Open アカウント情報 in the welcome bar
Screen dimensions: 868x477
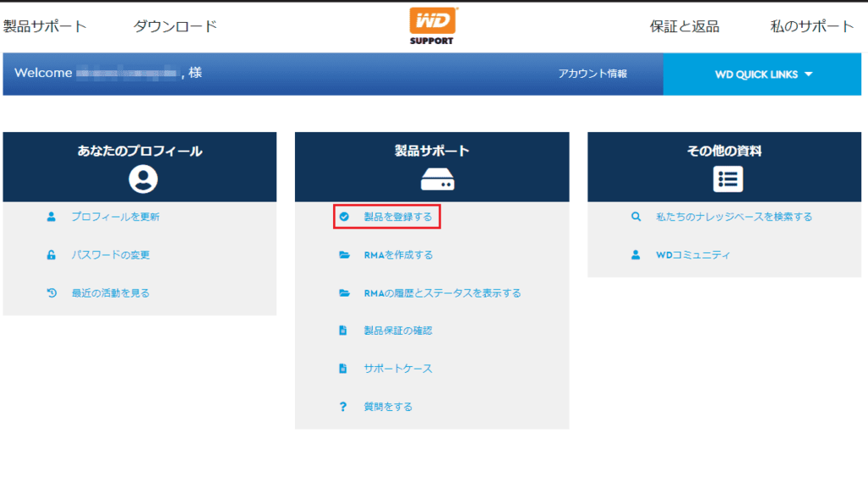pyautogui.click(x=593, y=74)
